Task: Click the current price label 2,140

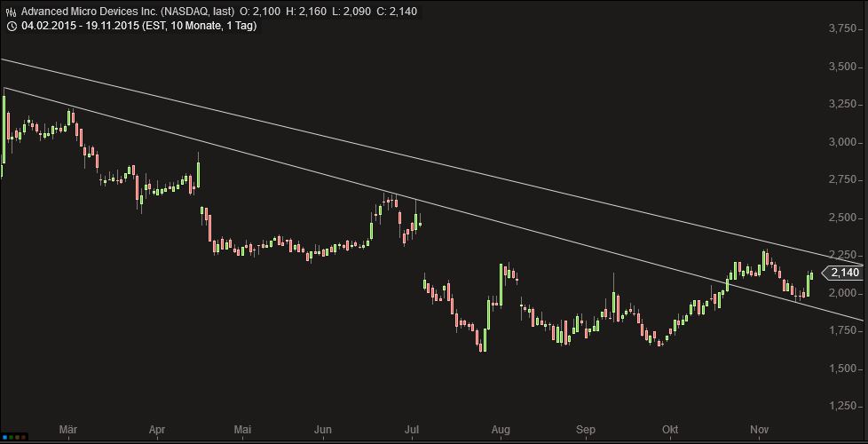Action: tap(842, 273)
